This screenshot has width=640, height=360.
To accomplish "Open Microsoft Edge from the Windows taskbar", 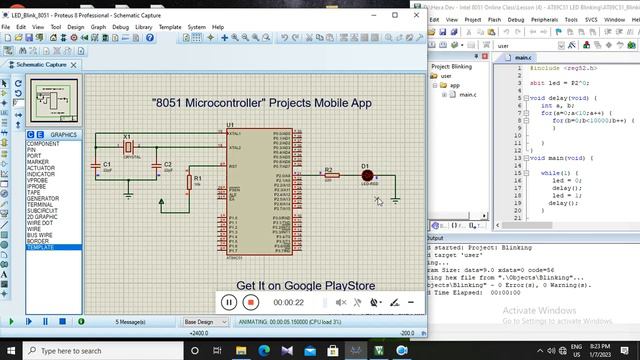I will pos(264,351).
